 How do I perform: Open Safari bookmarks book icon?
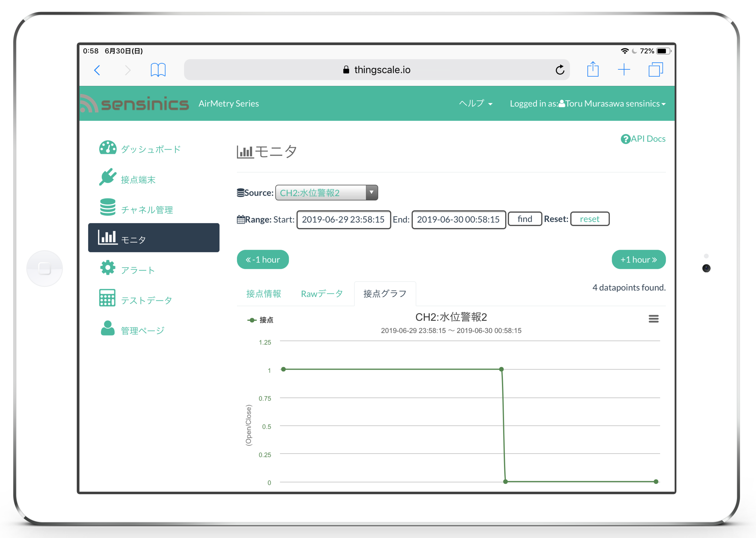click(158, 70)
